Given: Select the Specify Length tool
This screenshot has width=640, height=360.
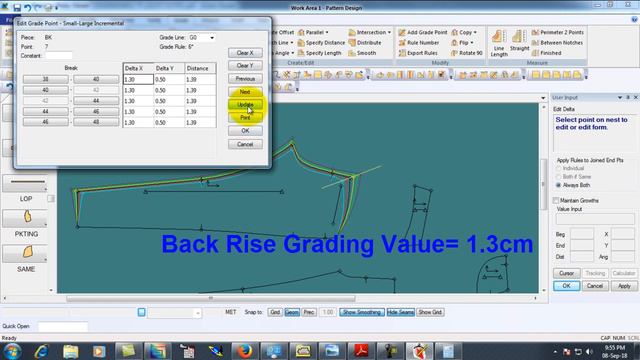Looking at the screenshot, I should pos(319,53).
